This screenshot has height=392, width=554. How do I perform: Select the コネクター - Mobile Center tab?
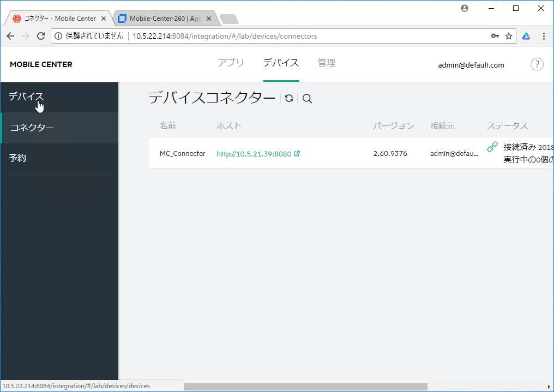coord(59,19)
